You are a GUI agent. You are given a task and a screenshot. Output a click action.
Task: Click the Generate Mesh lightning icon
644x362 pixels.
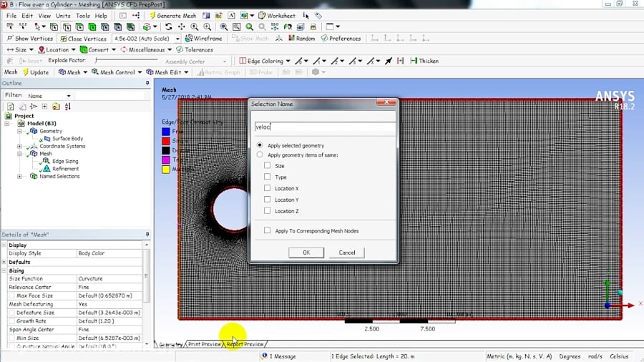(x=152, y=16)
